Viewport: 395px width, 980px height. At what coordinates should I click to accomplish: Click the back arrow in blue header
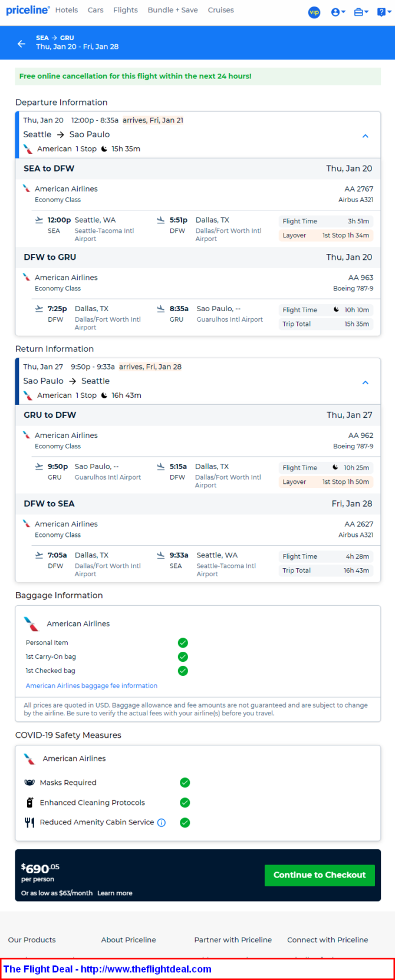21,44
